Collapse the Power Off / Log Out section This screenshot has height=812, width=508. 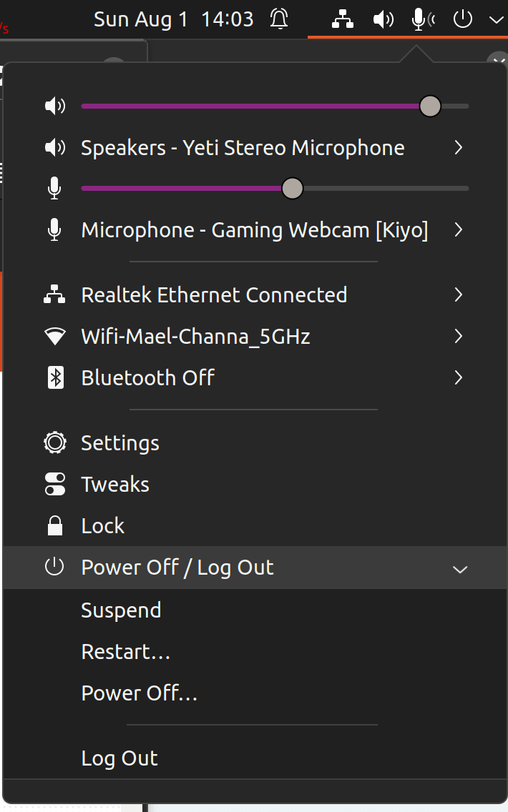click(460, 568)
